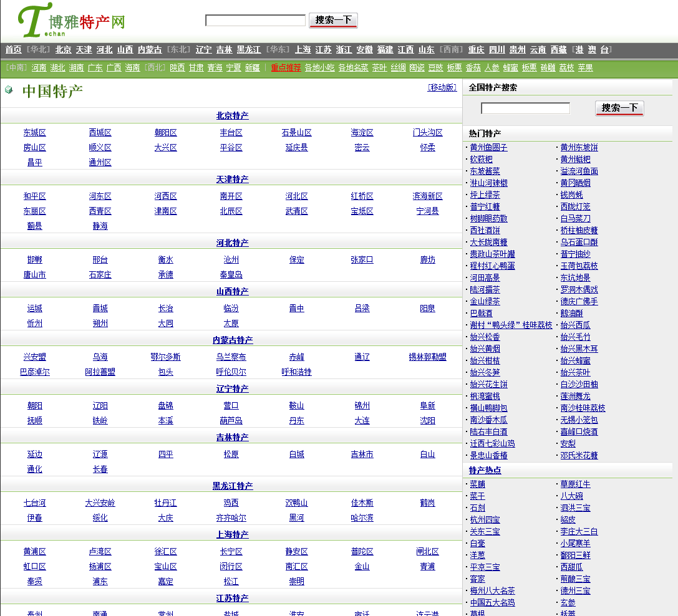Click the green cube icon beside 中国特产

(9, 90)
